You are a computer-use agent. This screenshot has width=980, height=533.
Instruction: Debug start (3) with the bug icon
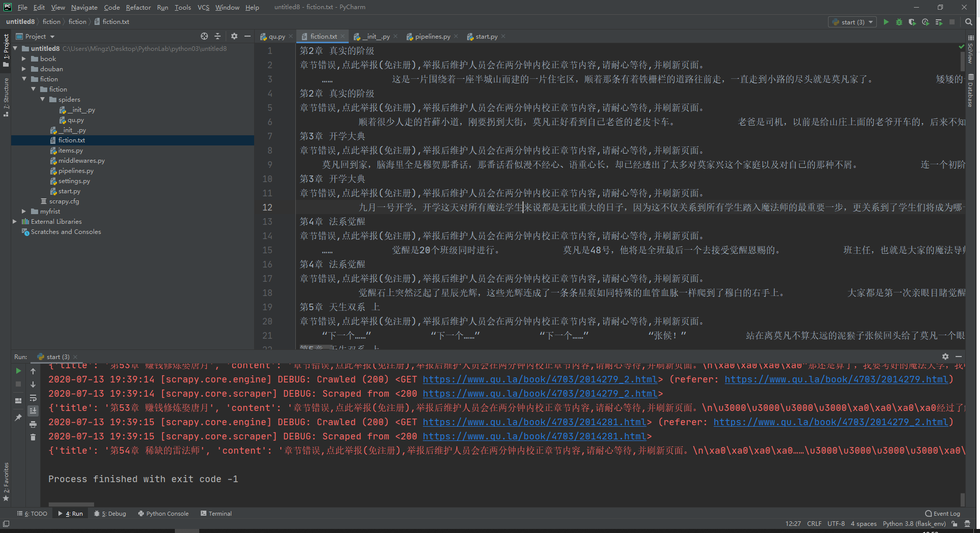click(899, 22)
